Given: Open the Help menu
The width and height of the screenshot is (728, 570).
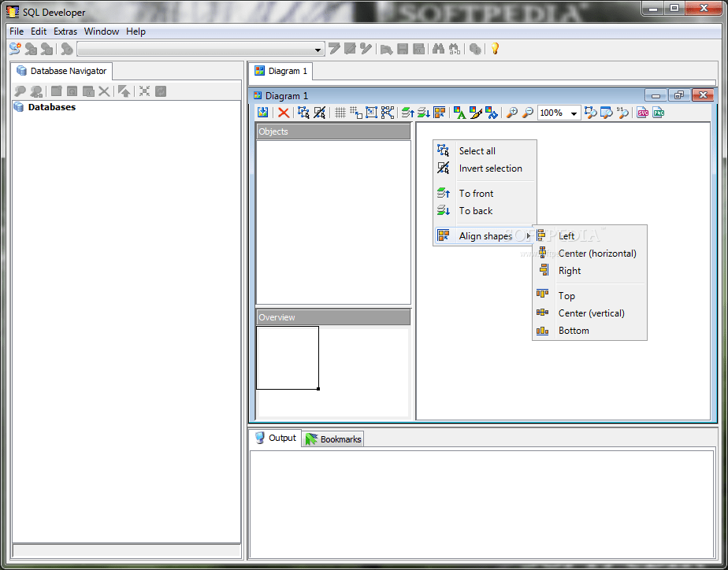Looking at the screenshot, I should (x=136, y=31).
